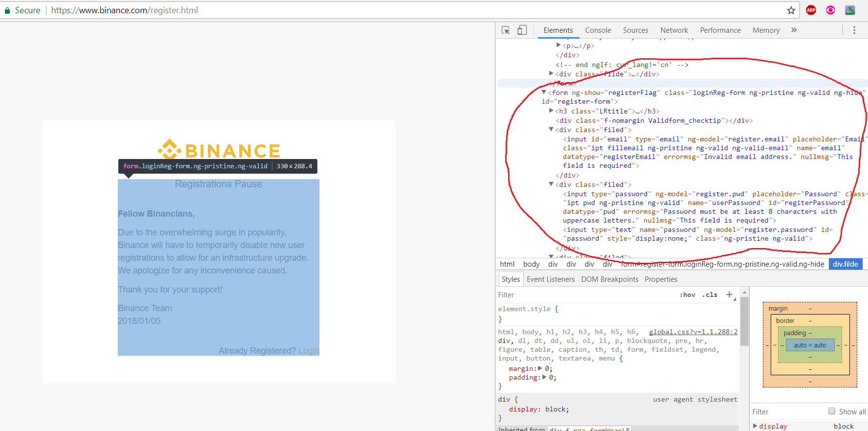Open the Memory tab
Screen dimensions: 868x431
click(x=766, y=30)
